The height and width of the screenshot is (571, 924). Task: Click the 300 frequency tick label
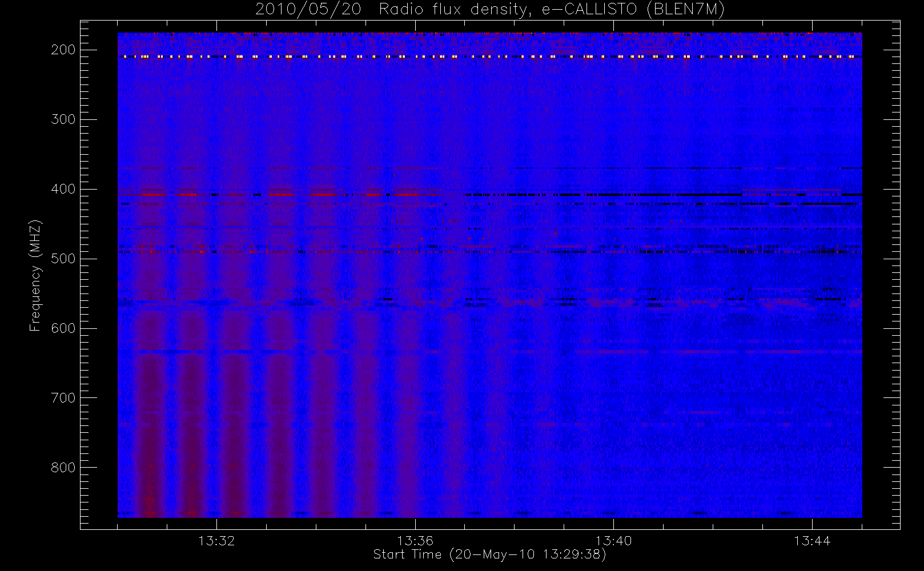(x=63, y=119)
